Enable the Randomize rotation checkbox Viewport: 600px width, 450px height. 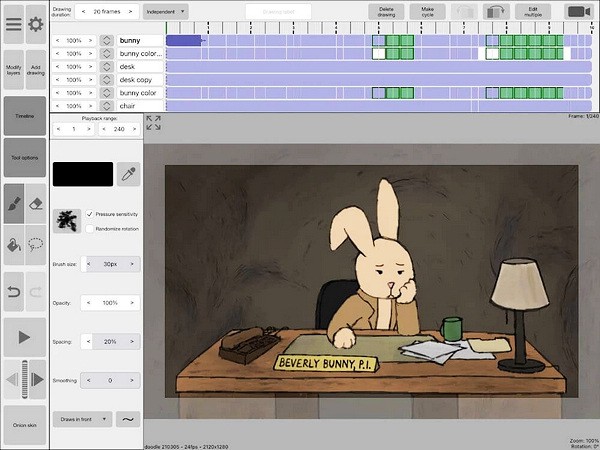90,228
